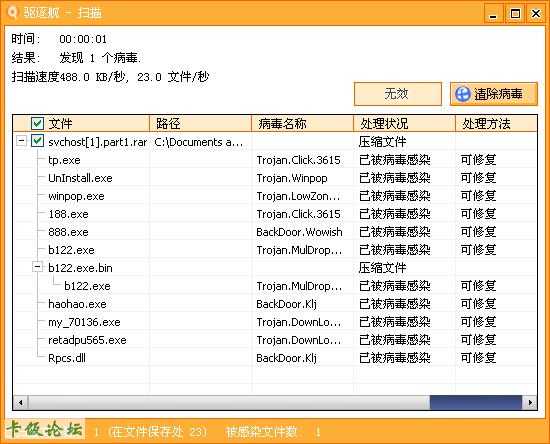Click the horizontal scrollbar right arrow
The height and width of the screenshot is (444, 550).
pos(530,403)
